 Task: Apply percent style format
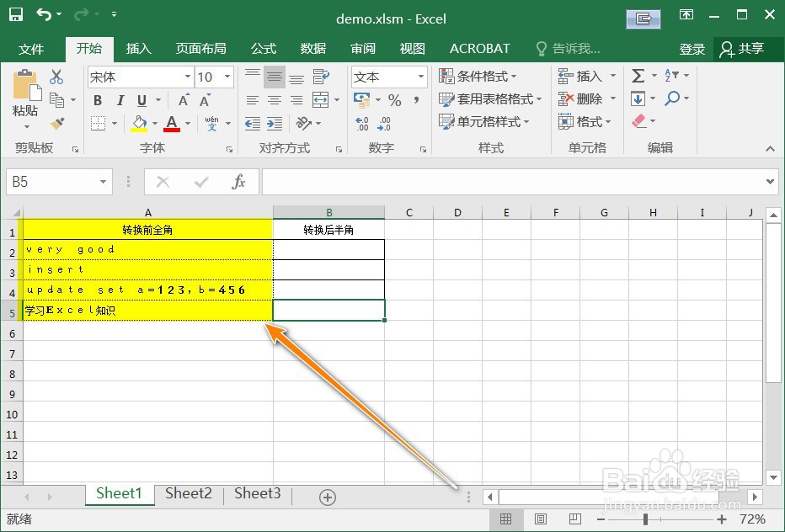point(394,100)
